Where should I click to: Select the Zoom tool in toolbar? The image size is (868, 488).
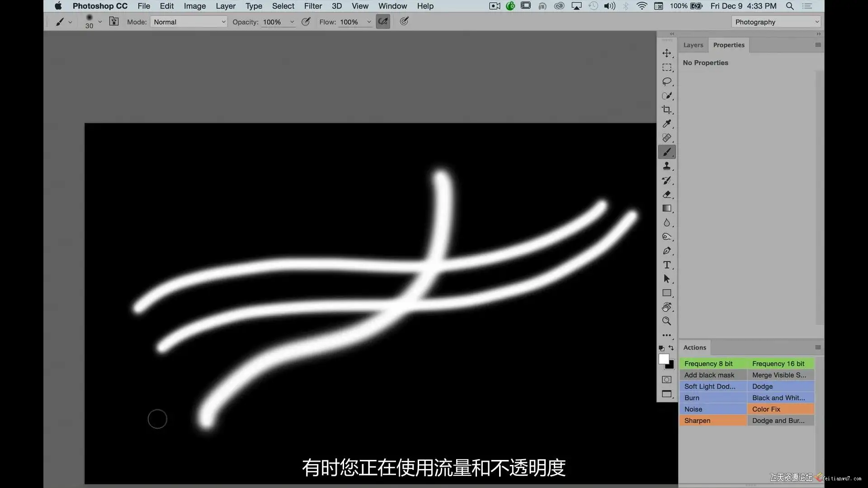[667, 321]
